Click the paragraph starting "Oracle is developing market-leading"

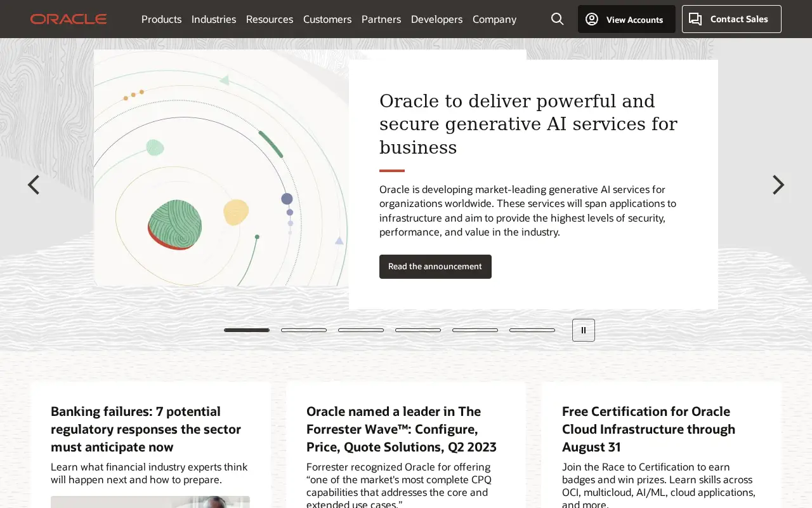[528, 211]
